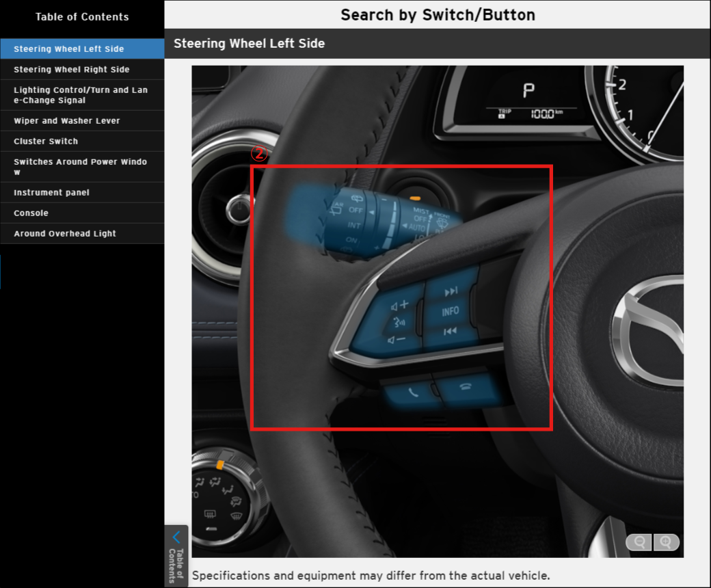Image resolution: width=711 pixels, height=588 pixels.
Task: Open Switches Around Power Window section
Action: [81, 167]
